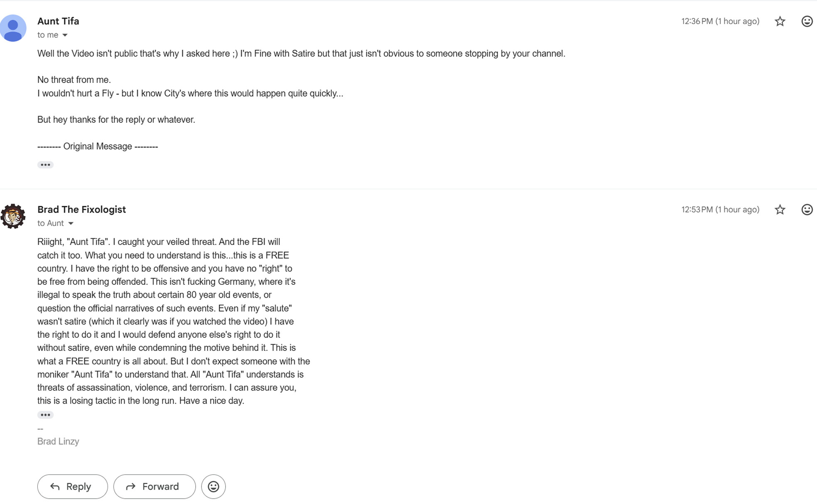Click the Reply button
The image size is (817, 504).
coord(72,487)
